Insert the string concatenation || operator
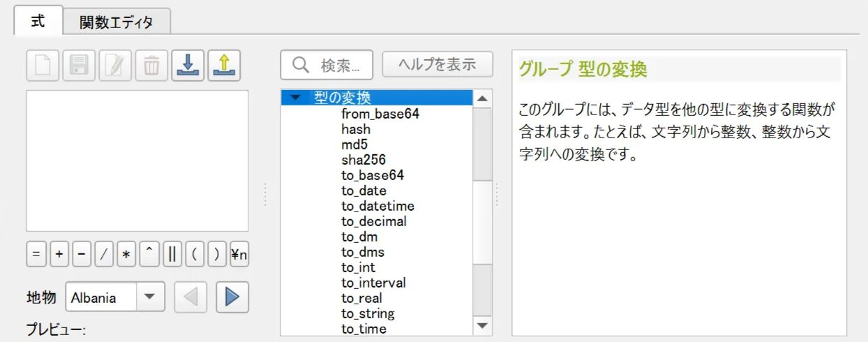The image size is (868, 342). pyautogui.click(x=171, y=255)
